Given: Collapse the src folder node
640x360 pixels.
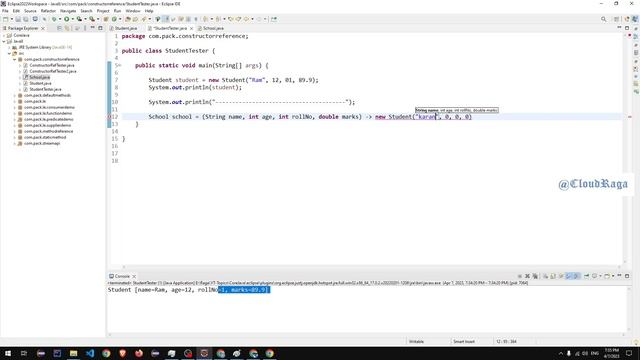Looking at the screenshot, I should point(9,53).
